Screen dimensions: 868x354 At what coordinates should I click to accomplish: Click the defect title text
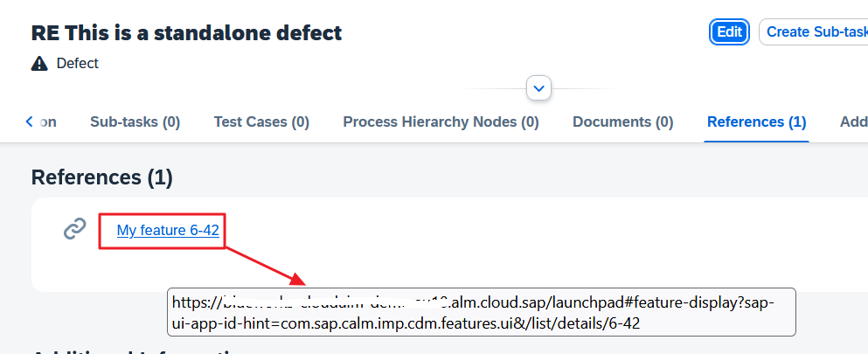point(186,33)
